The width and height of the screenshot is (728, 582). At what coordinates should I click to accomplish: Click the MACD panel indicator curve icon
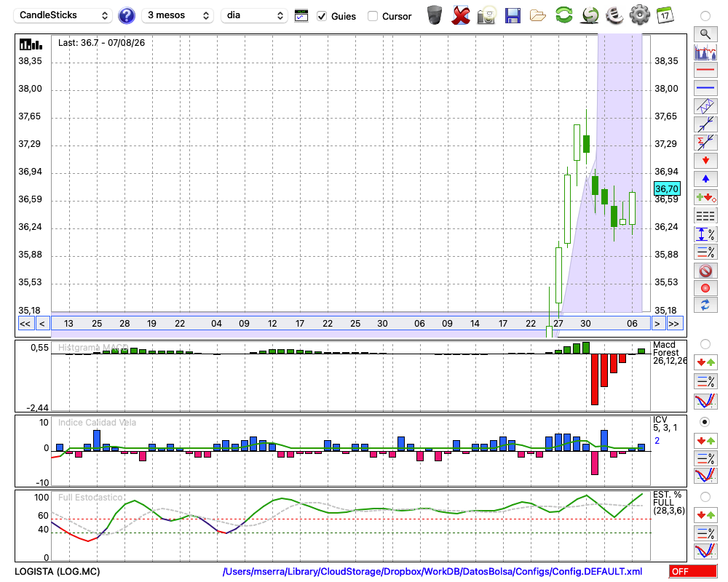tap(705, 401)
